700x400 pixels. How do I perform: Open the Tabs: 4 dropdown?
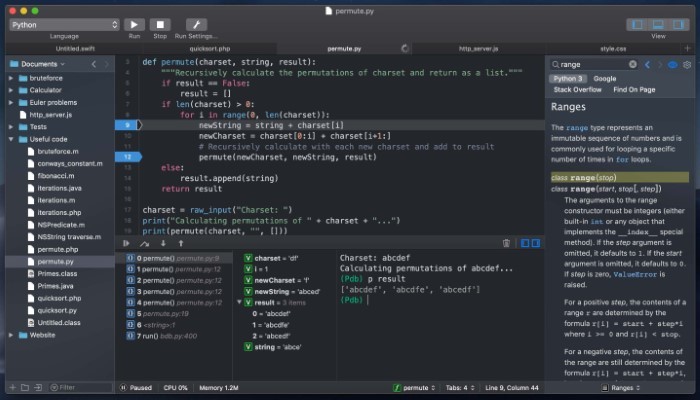(460, 388)
